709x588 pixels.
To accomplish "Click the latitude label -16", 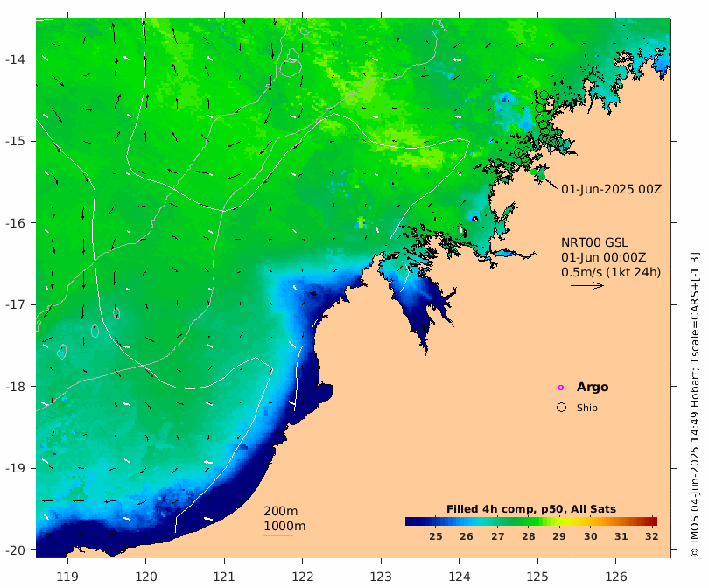I will click(x=15, y=223).
